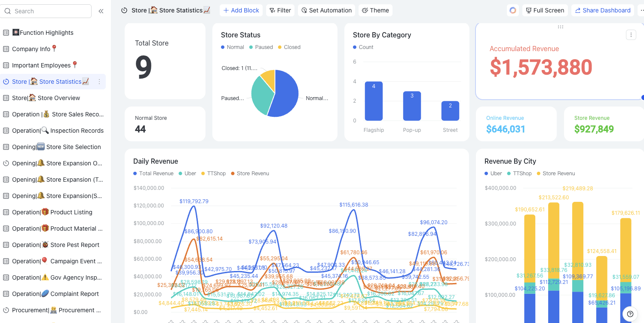Click the Pop-up bar in category chart

412,106
